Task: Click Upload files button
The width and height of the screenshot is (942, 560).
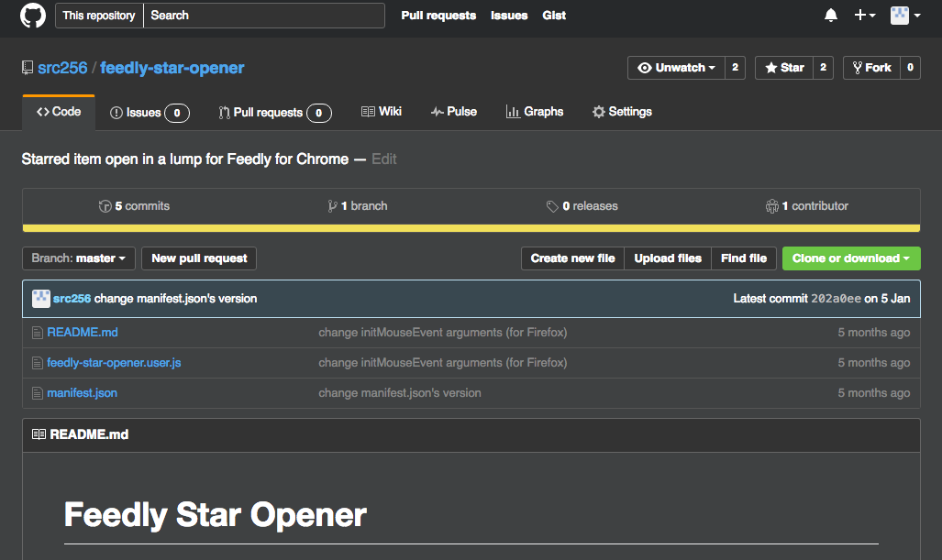Action: pyautogui.click(x=668, y=258)
